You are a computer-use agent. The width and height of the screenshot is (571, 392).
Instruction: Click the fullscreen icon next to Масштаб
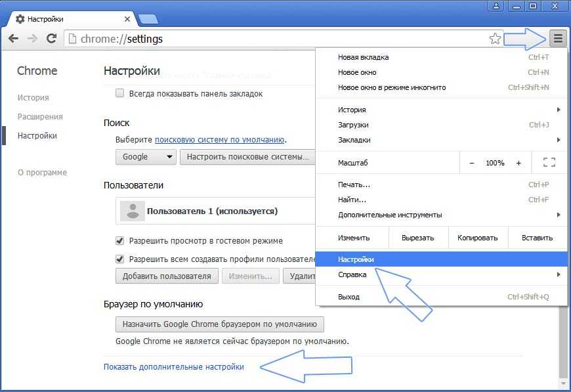pos(549,162)
